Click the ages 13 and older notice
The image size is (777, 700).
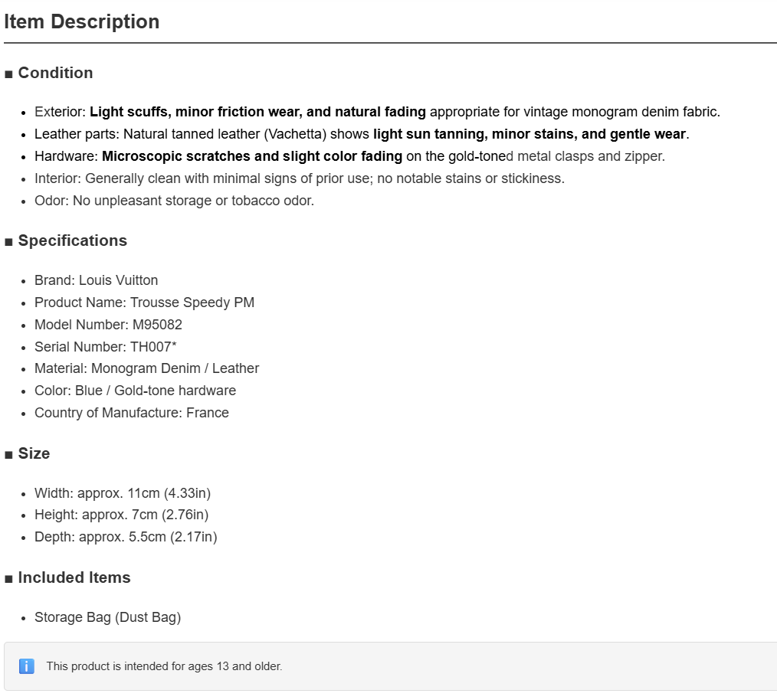coord(165,666)
